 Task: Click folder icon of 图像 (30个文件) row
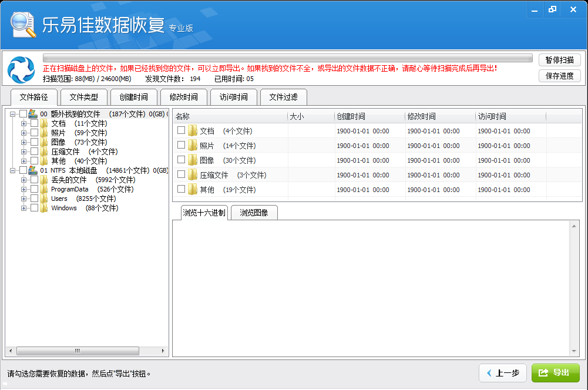point(193,160)
